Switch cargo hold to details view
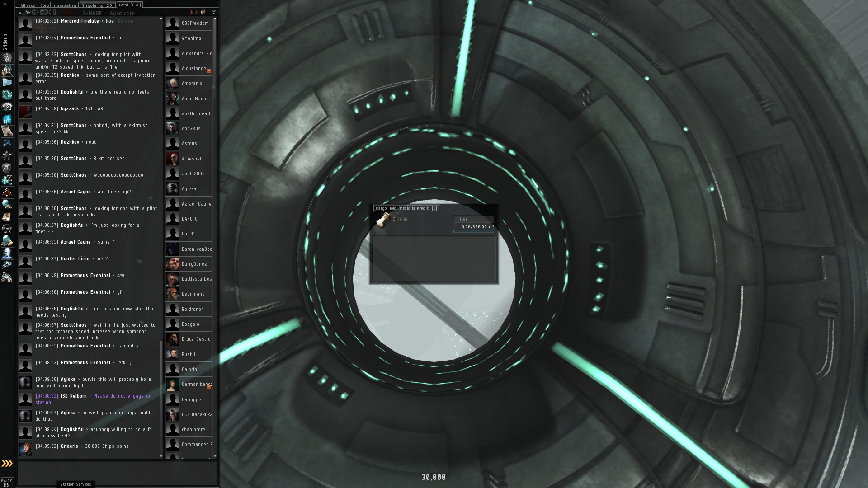 (x=400, y=219)
